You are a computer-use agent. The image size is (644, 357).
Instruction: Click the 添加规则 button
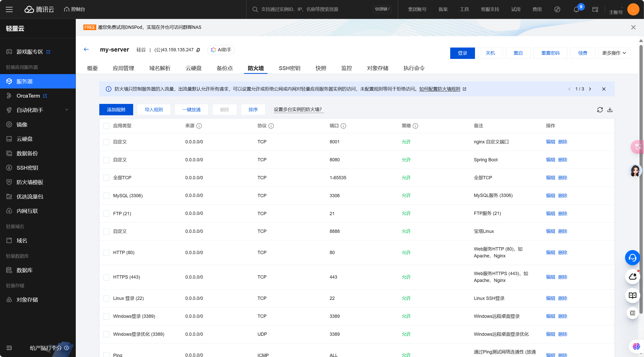tap(116, 110)
